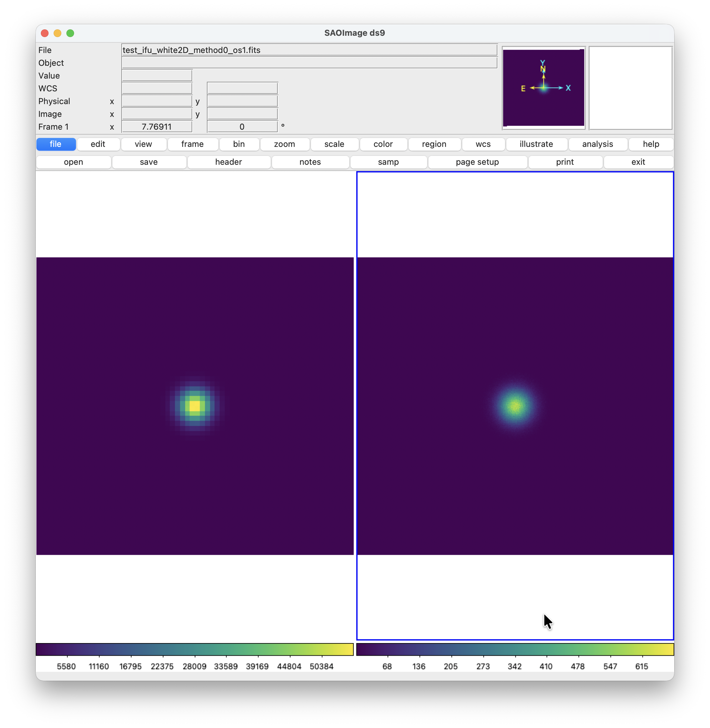The height and width of the screenshot is (728, 710).
Task: Select the frame button in button bar
Action: point(192,144)
